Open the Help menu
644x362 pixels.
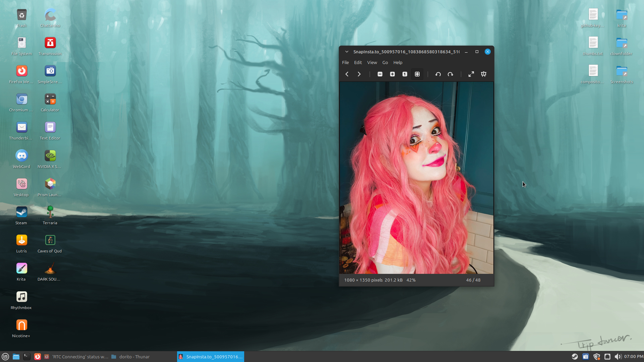click(398, 62)
